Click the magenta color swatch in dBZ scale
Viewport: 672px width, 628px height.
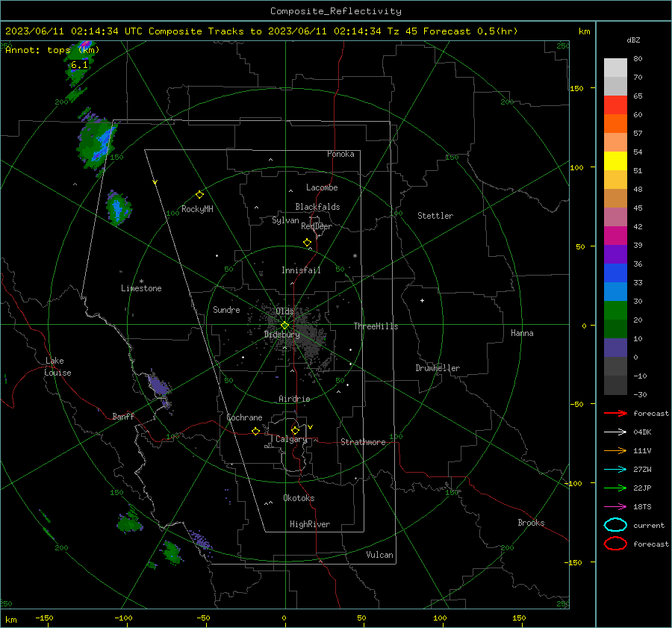(615, 235)
